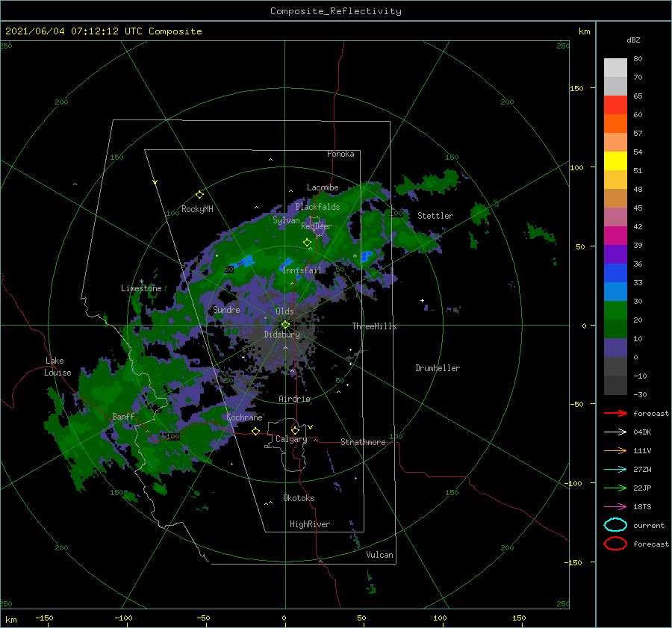Click the Okotoks label

pos(299,498)
